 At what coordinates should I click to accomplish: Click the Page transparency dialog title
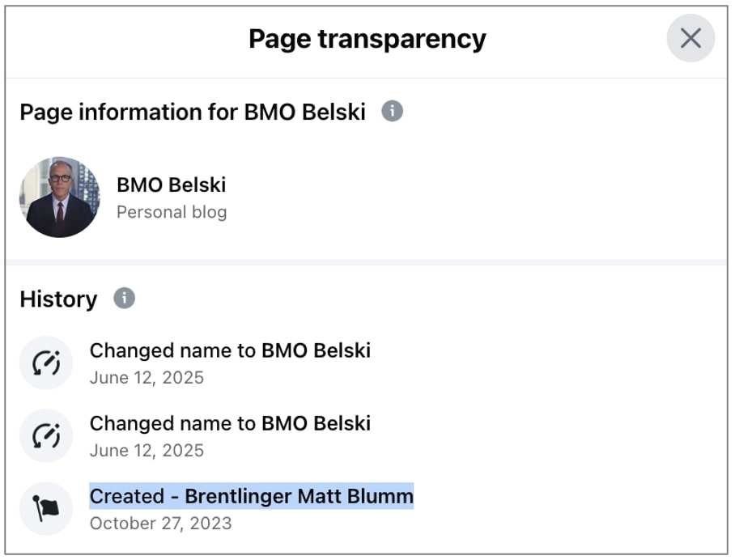pyautogui.click(x=367, y=38)
